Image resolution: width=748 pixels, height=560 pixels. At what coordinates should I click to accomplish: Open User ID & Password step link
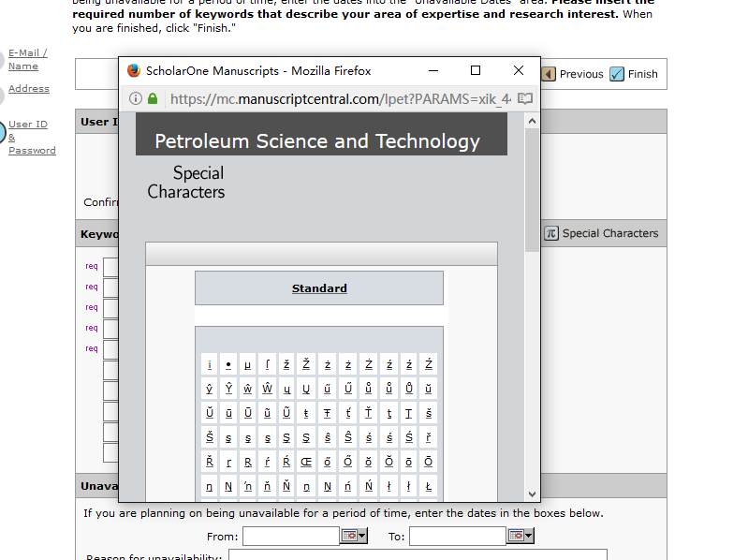click(32, 138)
